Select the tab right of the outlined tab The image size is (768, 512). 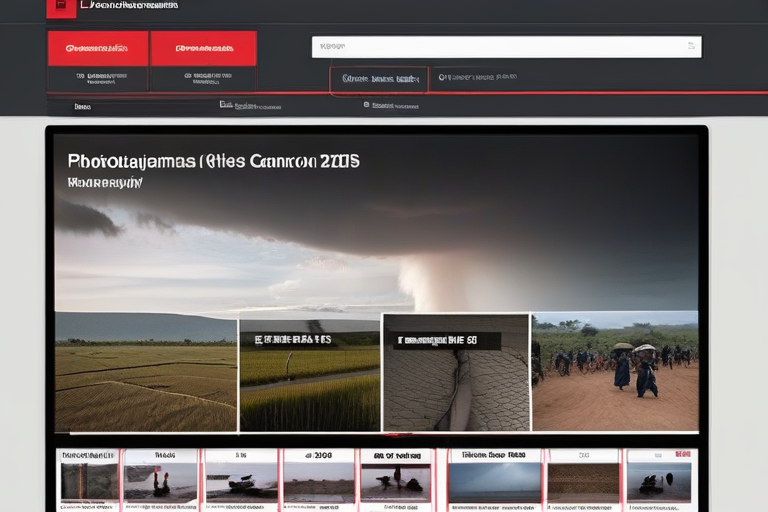[x=478, y=77]
